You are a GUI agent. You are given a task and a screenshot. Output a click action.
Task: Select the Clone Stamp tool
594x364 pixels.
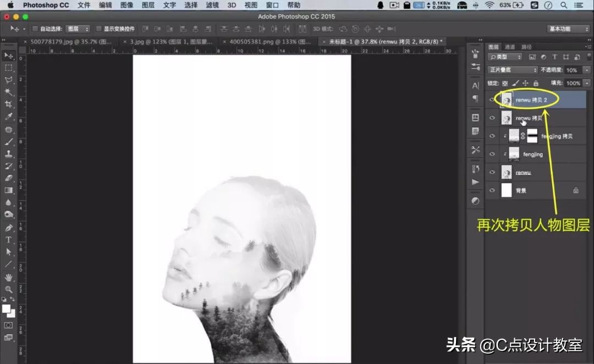9,154
